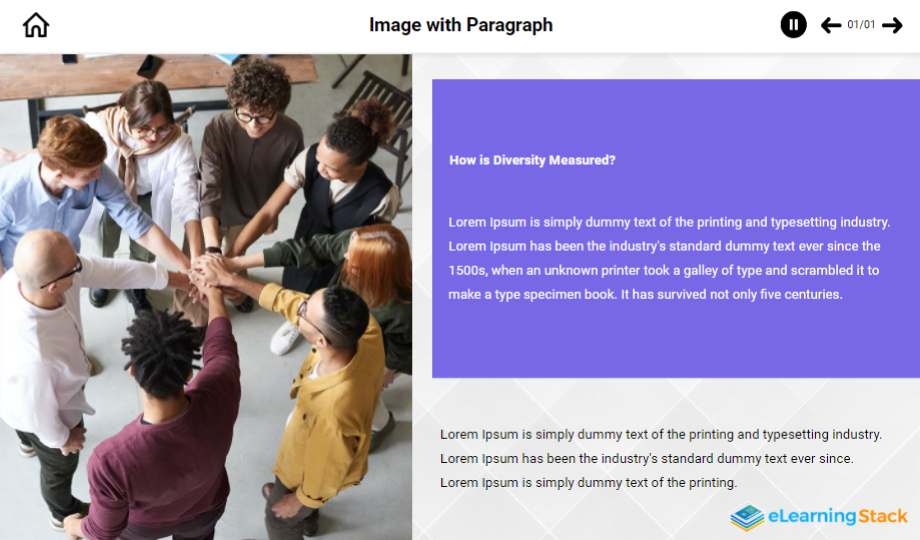The width and height of the screenshot is (920, 540).
Task: Click the last bottom line ending 'of the printing.'
Action: click(588, 482)
